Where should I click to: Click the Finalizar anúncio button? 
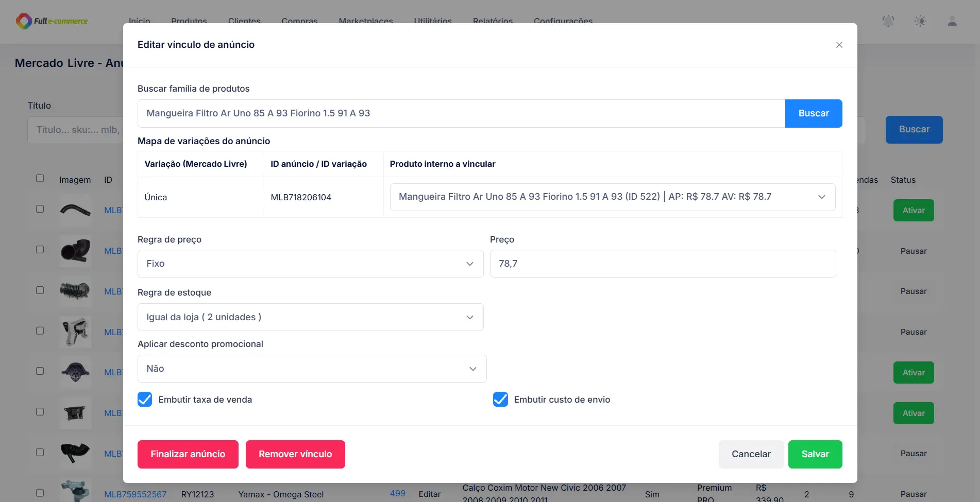188,454
